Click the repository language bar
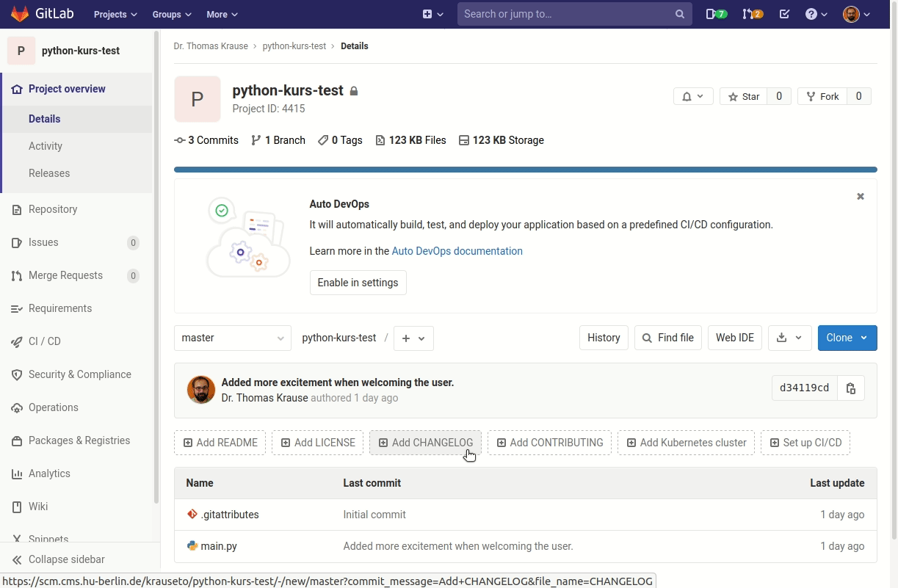The image size is (898, 588). tap(526, 170)
